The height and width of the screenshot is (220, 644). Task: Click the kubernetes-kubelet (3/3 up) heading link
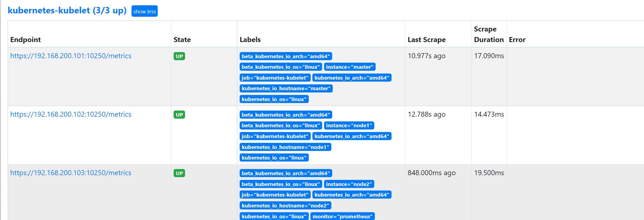point(67,10)
